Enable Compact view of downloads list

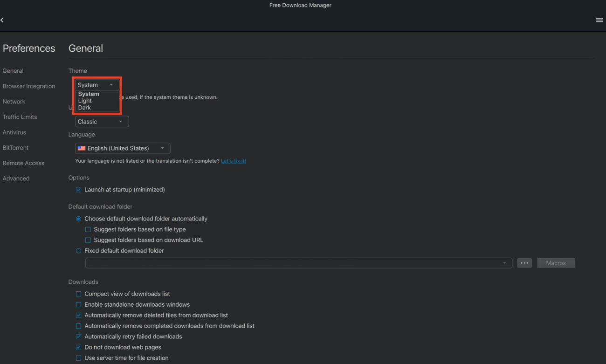coord(78,294)
